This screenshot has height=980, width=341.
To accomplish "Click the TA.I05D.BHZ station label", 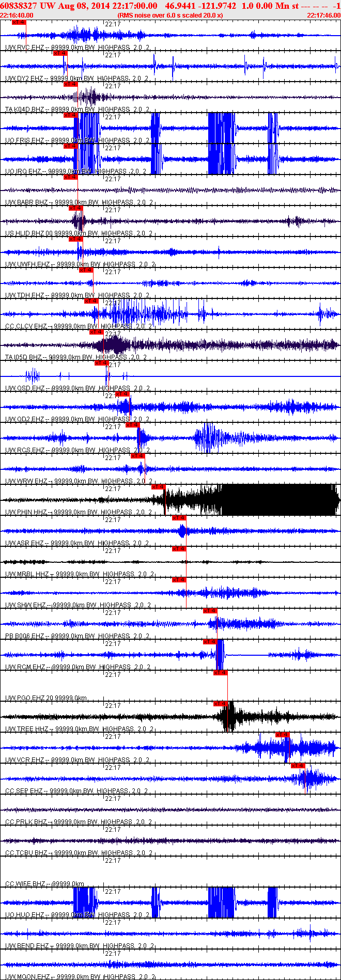I will point(24,357).
